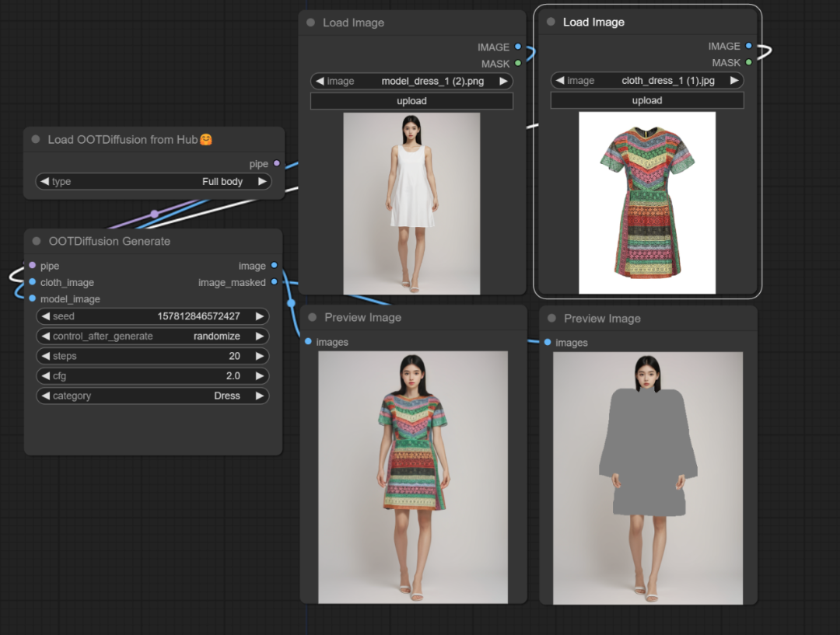The height and width of the screenshot is (635, 840).
Task: Decrease cfg with left arrow
Action: pyautogui.click(x=46, y=376)
